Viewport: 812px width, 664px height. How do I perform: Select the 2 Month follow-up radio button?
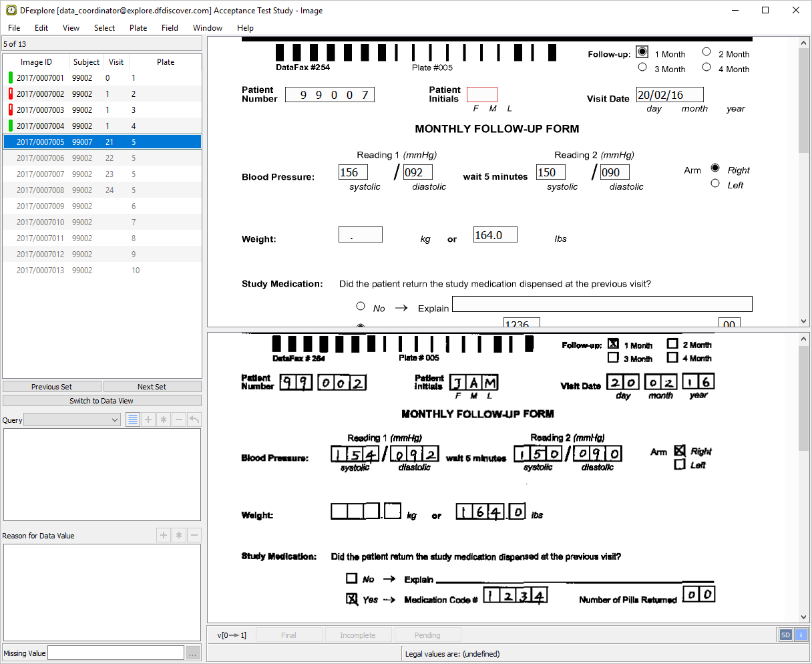[706, 52]
